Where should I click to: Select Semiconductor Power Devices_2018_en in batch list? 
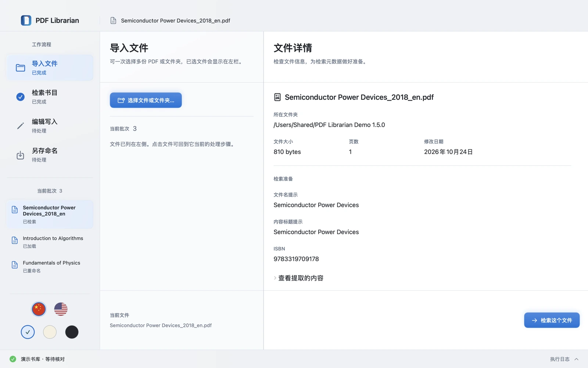click(x=50, y=214)
